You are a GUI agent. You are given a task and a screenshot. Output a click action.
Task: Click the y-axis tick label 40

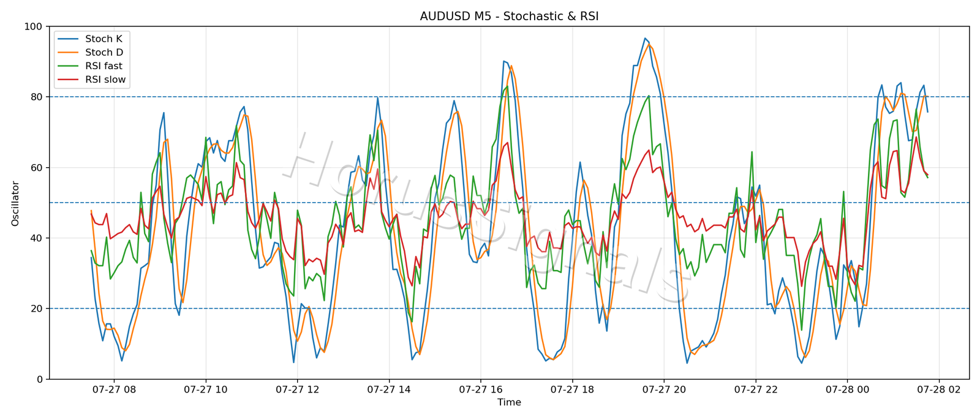(x=36, y=238)
